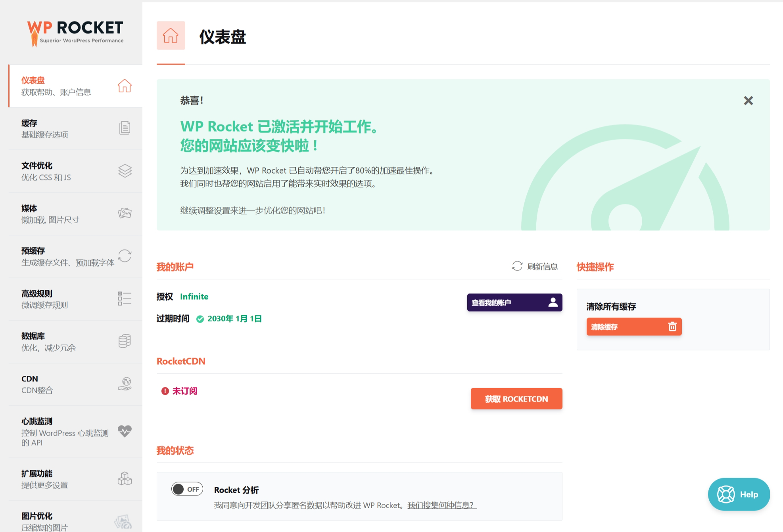Image resolution: width=783 pixels, height=532 pixels.
Task: Click the lifebuoy icon on Help button
Action: pos(726,494)
